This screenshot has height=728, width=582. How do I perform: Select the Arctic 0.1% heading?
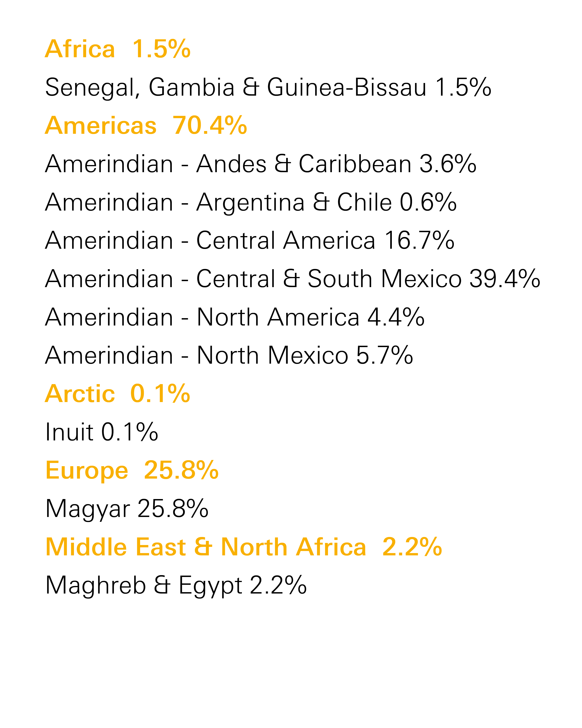point(118,394)
